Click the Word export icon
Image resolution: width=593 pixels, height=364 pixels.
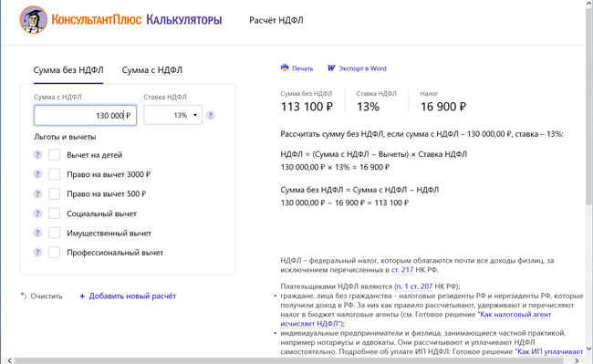click(x=331, y=68)
